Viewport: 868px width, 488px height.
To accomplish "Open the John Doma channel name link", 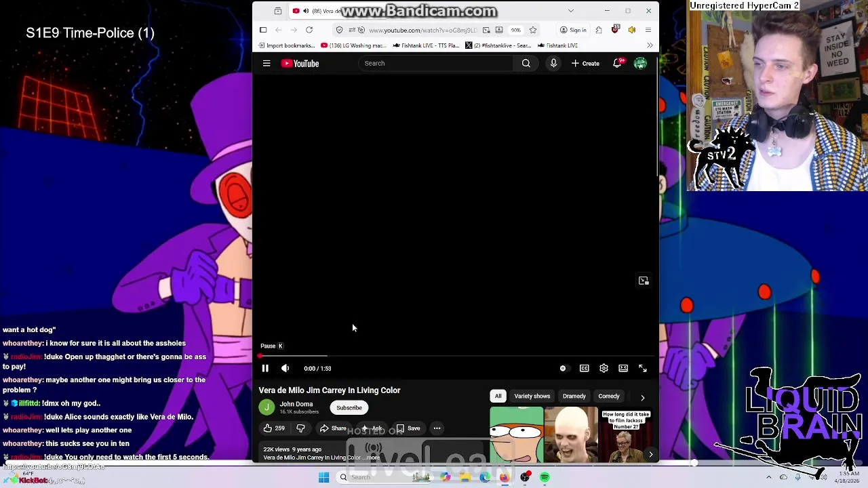I will [296, 404].
